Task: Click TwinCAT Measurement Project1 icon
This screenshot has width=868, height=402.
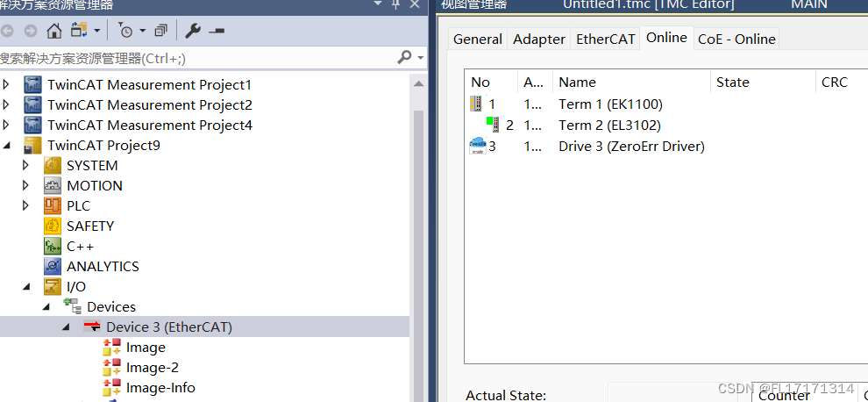Action: coord(32,85)
